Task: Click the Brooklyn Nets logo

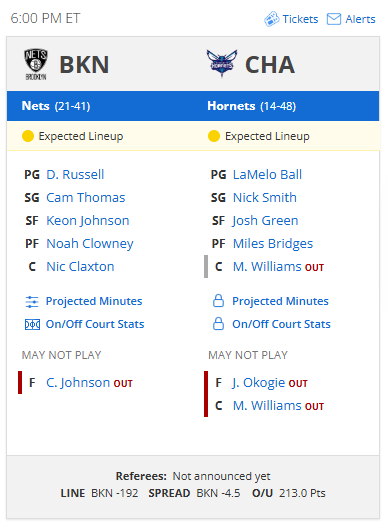Action: (x=36, y=64)
